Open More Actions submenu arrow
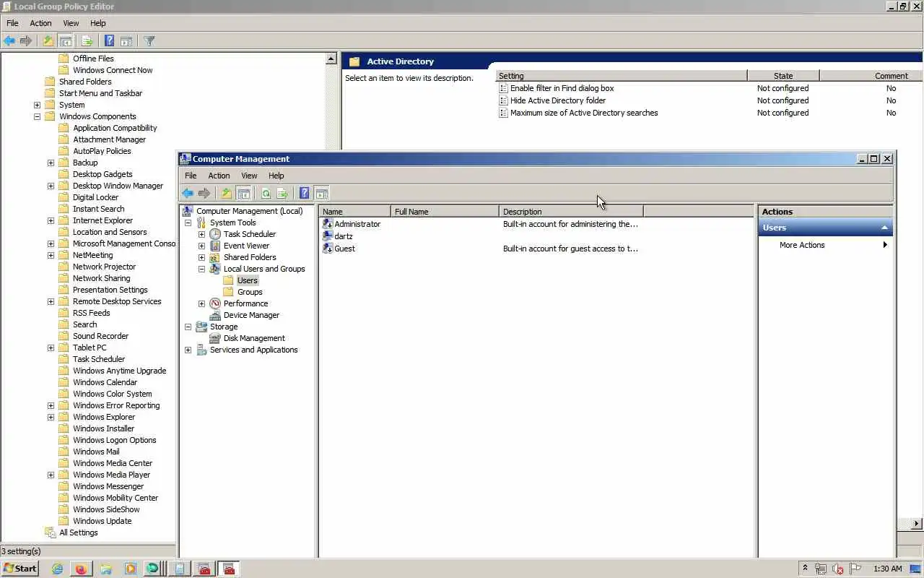This screenshot has width=924, height=578. [x=885, y=245]
